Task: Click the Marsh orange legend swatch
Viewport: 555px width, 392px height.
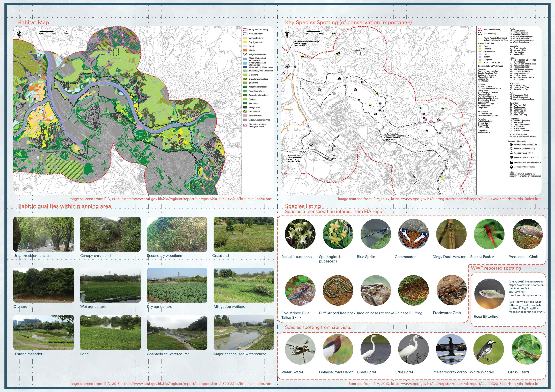Action: [245, 50]
